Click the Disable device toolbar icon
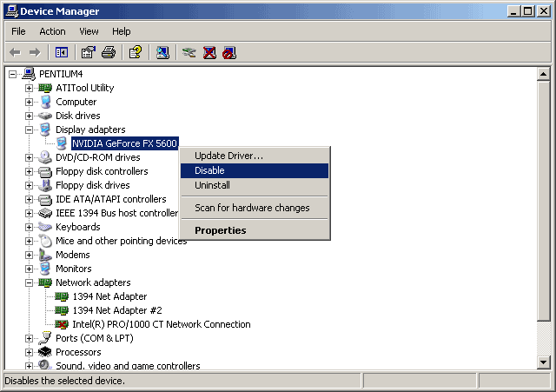The width and height of the screenshot is (556, 392). click(229, 53)
